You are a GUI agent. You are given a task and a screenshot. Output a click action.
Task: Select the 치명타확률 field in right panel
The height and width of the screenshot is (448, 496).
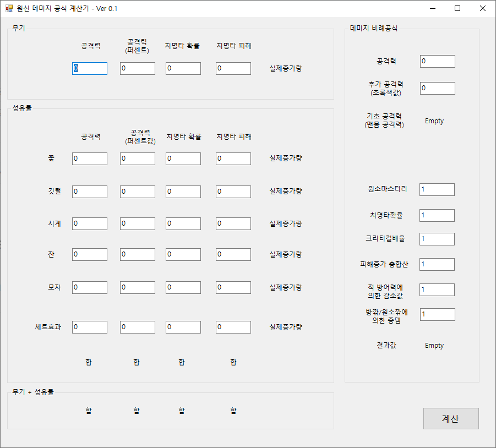coord(437,215)
